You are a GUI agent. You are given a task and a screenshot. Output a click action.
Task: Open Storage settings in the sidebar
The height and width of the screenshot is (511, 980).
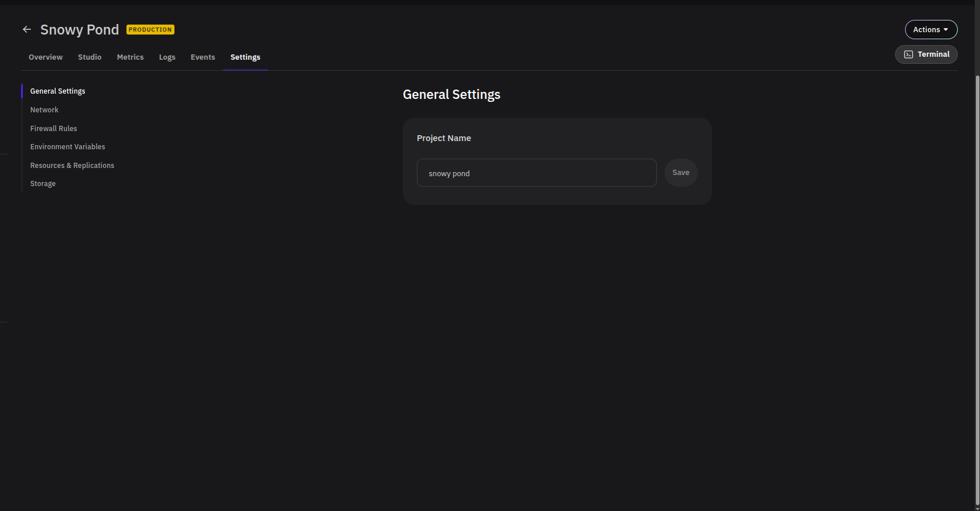43,184
